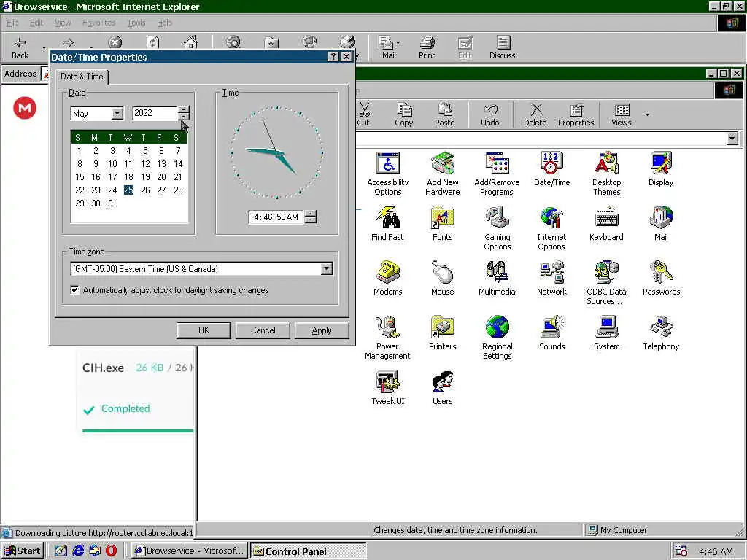Open Views dropdown arrow in Control Panel toolbar
Image resolution: width=747 pixels, height=560 pixels.
pyautogui.click(x=647, y=114)
